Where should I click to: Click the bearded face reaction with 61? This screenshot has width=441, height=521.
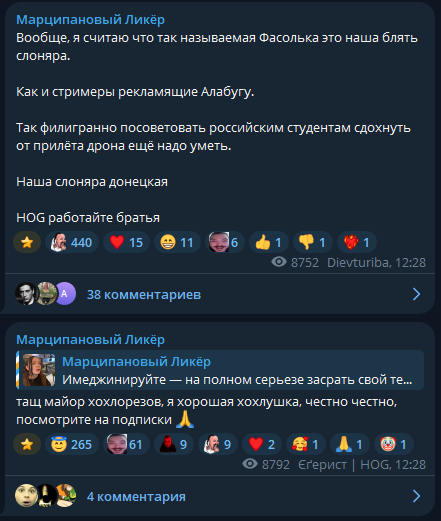126,444
